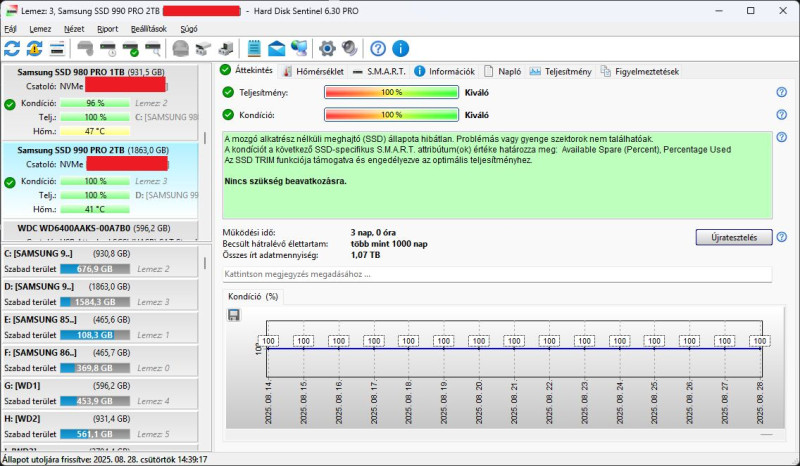Click the 2025. 08. 14. chart point
The height and width of the screenshot is (466, 800).
coord(268,349)
